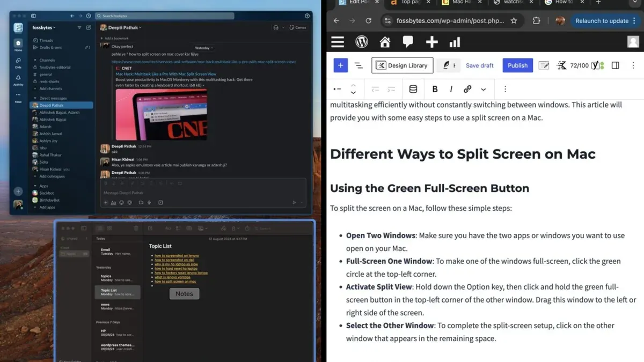Open block options three-dot menu in block toolbar

coord(505,89)
